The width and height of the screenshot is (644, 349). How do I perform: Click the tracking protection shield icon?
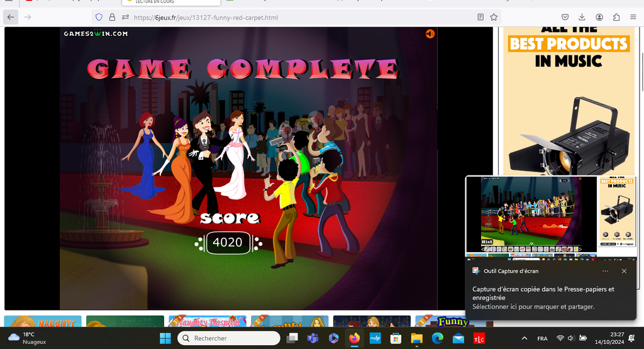99,17
